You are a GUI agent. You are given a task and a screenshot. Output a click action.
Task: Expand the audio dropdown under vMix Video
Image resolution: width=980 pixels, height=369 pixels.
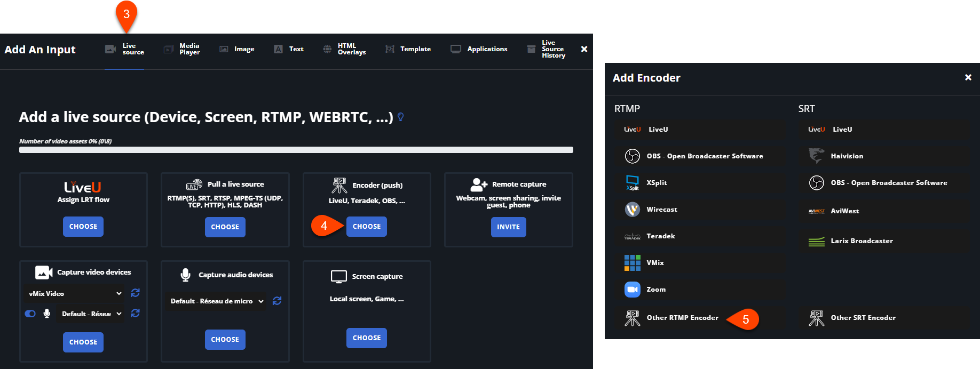91,314
